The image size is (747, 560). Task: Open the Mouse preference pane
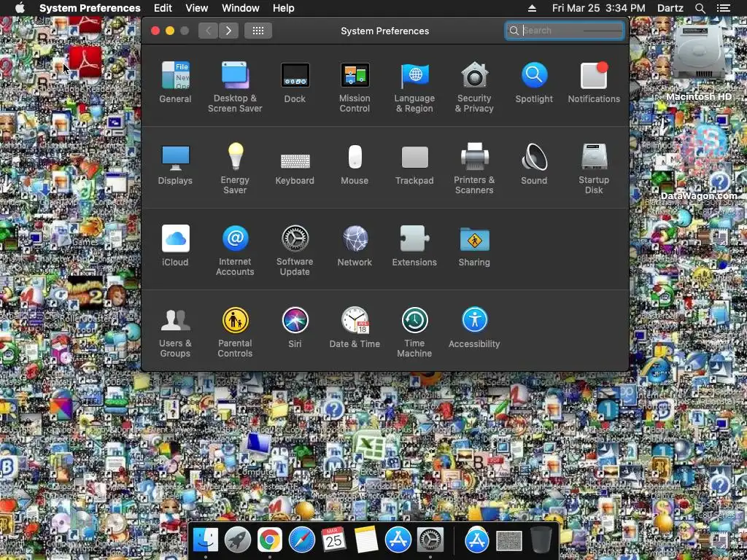(355, 164)
